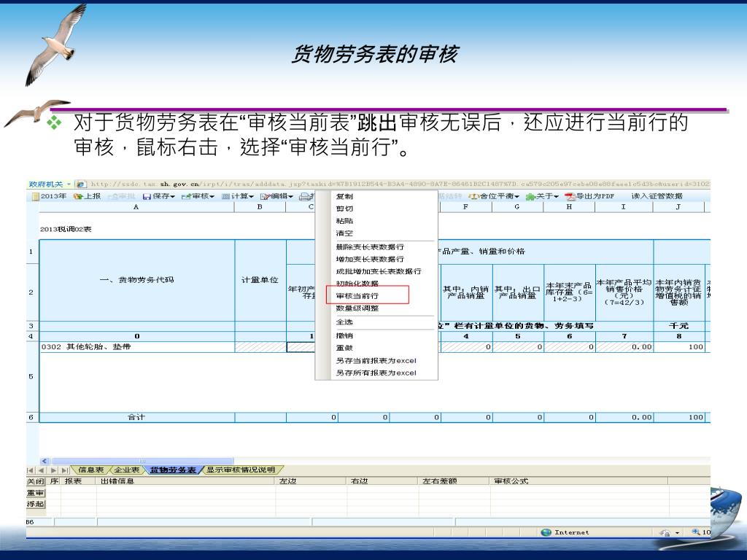
Task: Click the next-sheet navigation arrow
Action: [x=53, y=470]
